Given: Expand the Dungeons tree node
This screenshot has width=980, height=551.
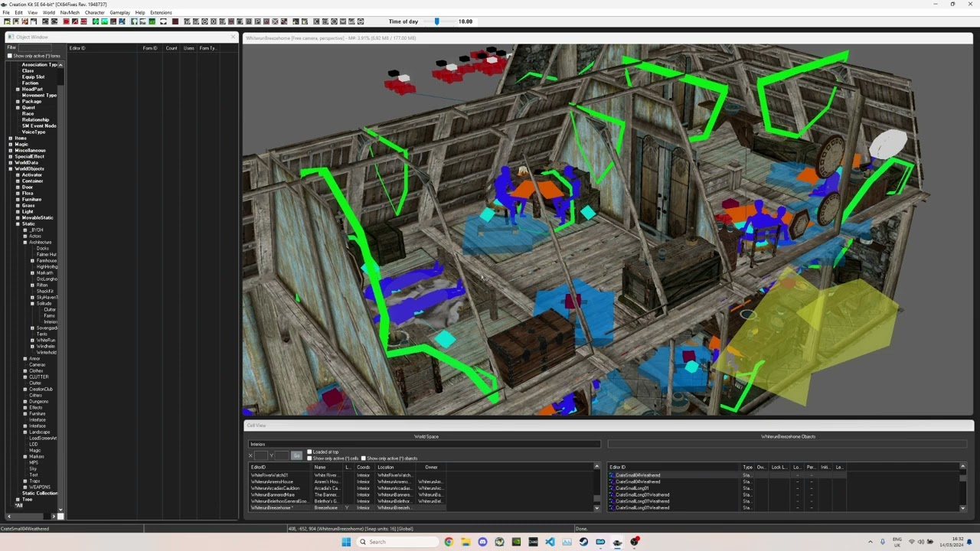Looking at the screenshot, I should coord(25,402).
